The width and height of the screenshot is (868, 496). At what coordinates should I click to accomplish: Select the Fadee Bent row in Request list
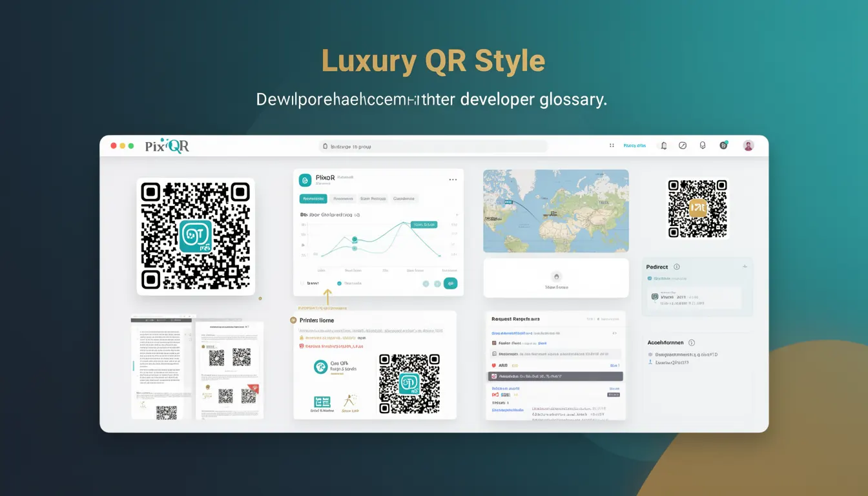point(556,344)
